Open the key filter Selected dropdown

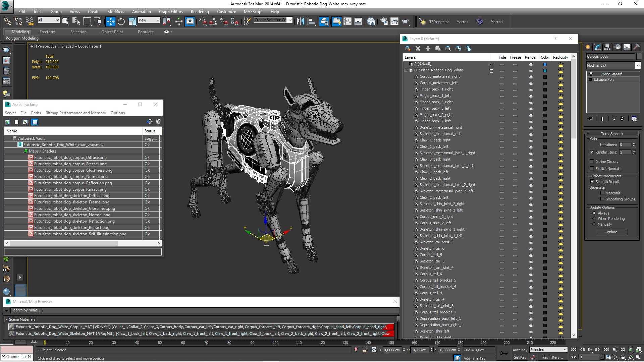pos(548,350)
